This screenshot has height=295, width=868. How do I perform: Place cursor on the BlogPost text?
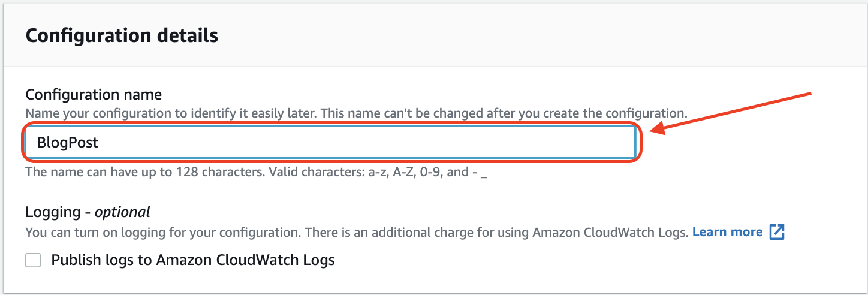68,143
